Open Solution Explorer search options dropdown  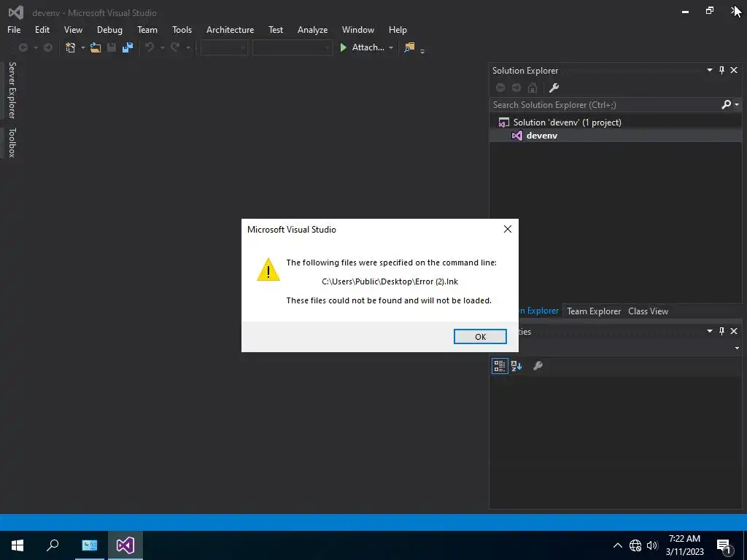[737, 105]
